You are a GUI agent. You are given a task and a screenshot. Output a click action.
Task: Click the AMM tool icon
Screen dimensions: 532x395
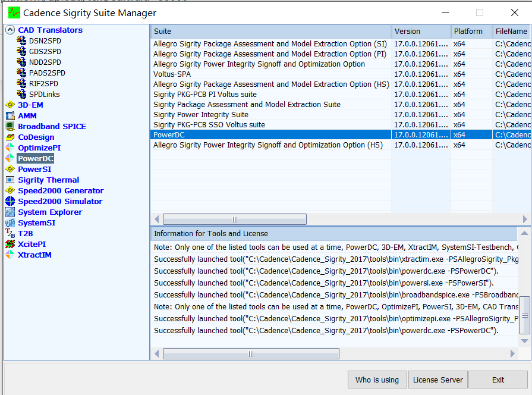click(x=10, y=116)
